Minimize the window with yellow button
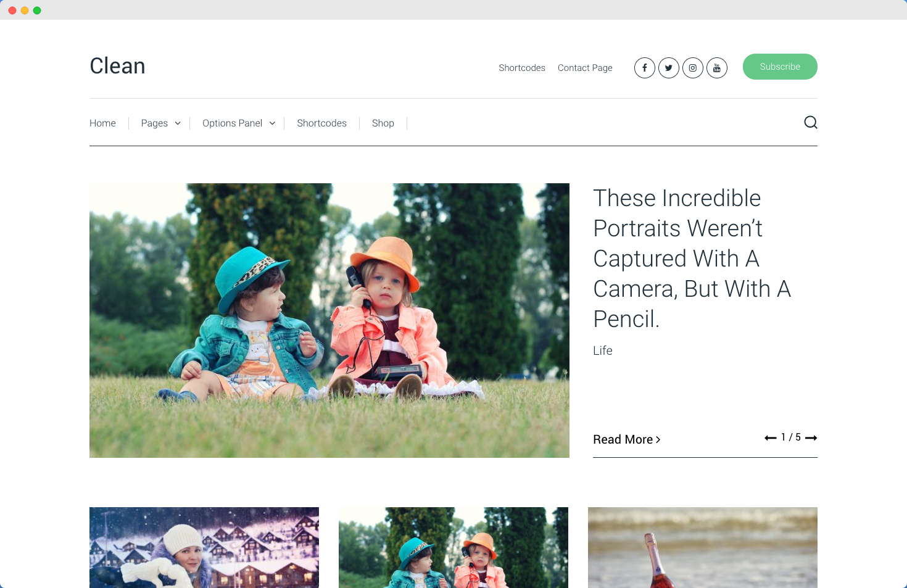907x588 pixels. [x=25, y=10]
